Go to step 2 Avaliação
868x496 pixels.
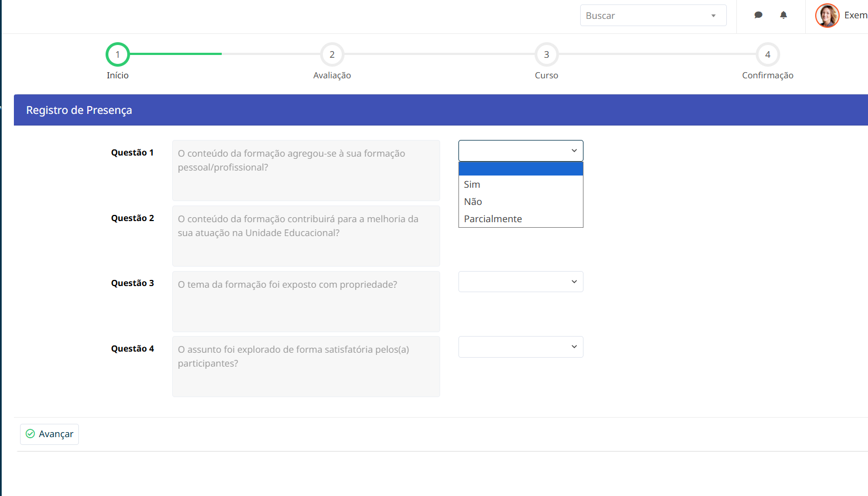click(x=332, y=54)
